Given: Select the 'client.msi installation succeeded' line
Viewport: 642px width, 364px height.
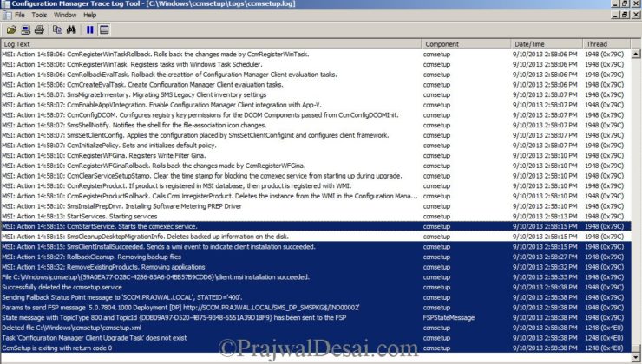Looking at the screenshot, I should pyautogui.click(x=315, y=276).
